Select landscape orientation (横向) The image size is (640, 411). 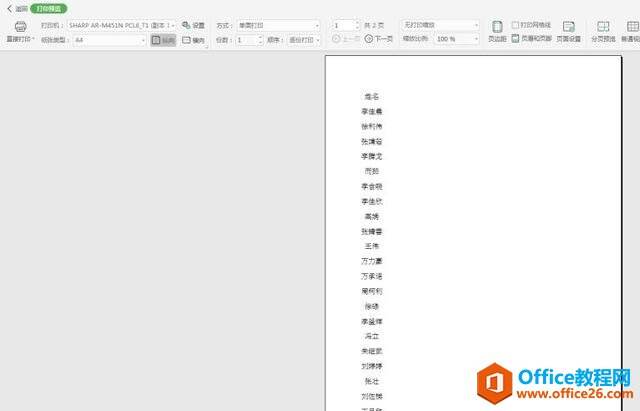click(193, 40)
